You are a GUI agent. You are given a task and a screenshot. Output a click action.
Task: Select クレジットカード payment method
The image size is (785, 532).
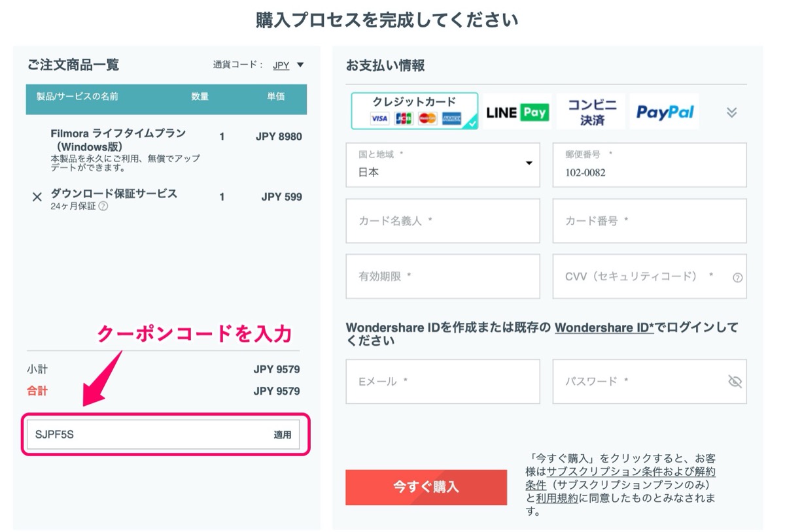tap(415, 110)
